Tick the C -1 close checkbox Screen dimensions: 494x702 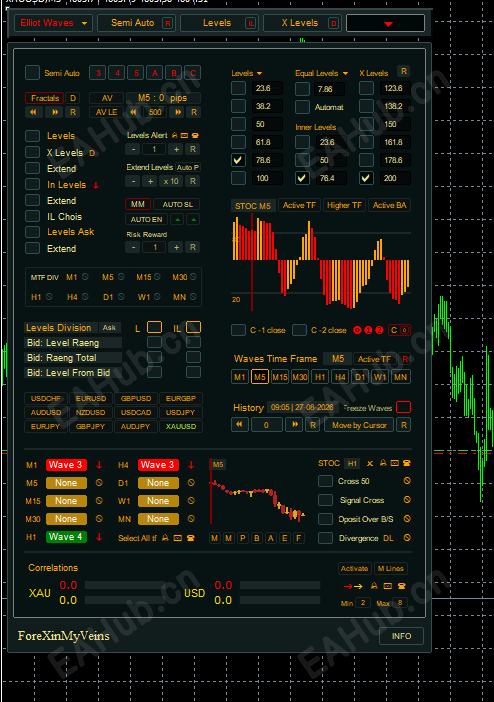[x=238, y=330]
